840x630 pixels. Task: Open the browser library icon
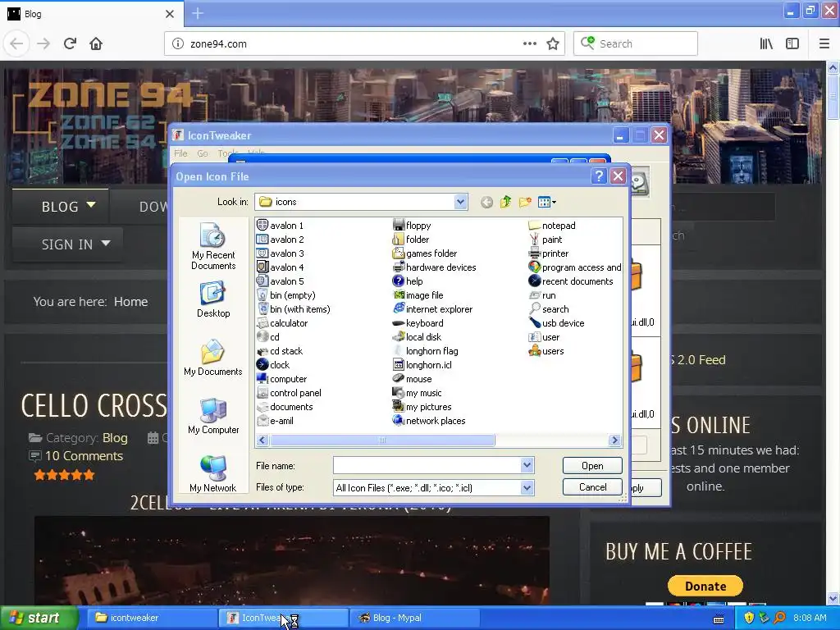(x=766, y=43)
